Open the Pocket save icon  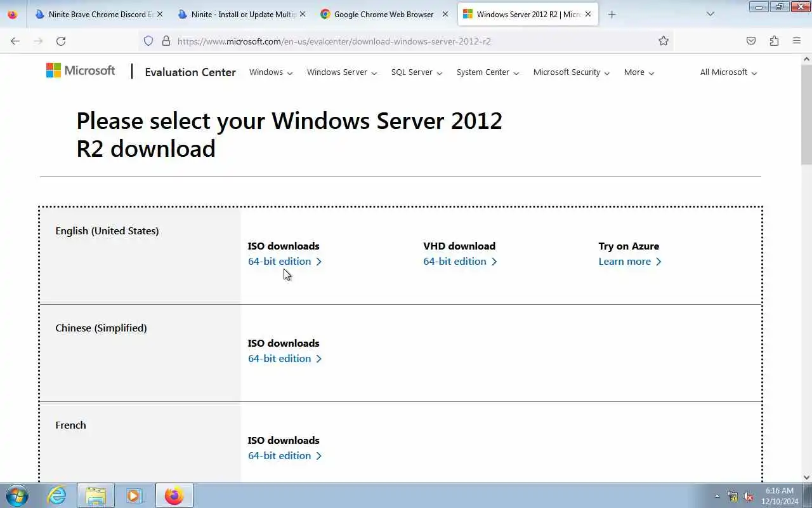pyautogui.click(x=751, y=41)
